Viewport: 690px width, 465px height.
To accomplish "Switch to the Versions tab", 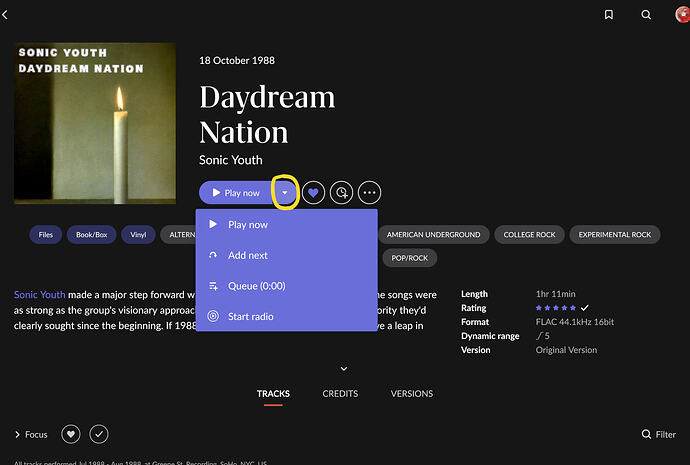I will pyautogui.click(x=412, y=394).
